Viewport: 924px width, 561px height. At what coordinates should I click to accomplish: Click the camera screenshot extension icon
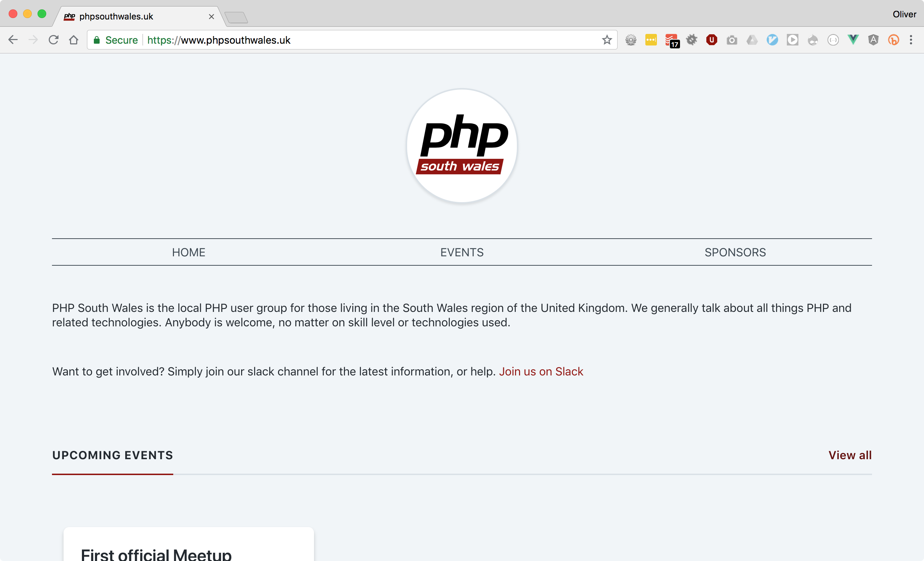coord(732,40)
